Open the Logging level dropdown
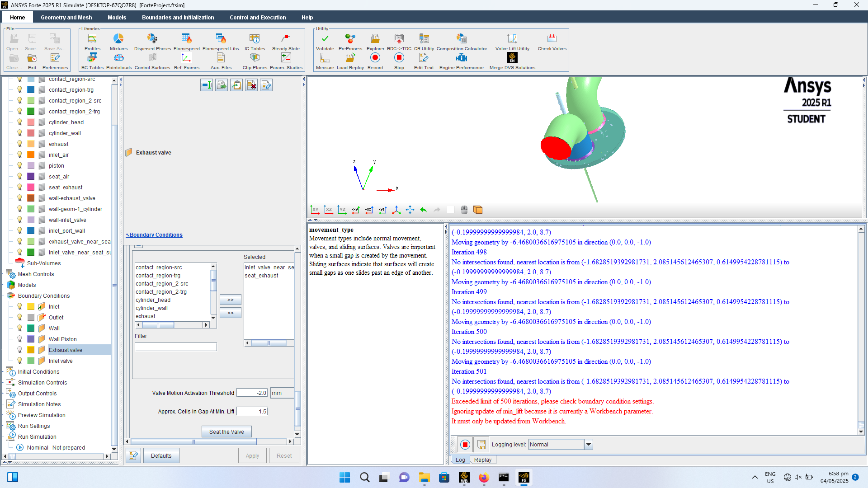868x488 pixels. (x=588, y=445)
